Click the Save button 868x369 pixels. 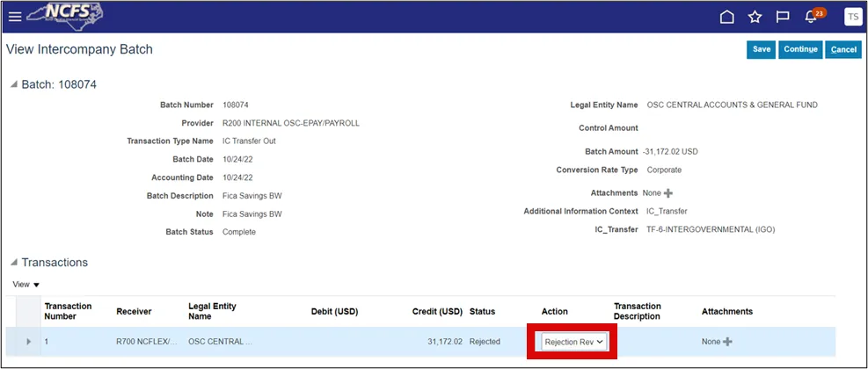tap(761, 49)
